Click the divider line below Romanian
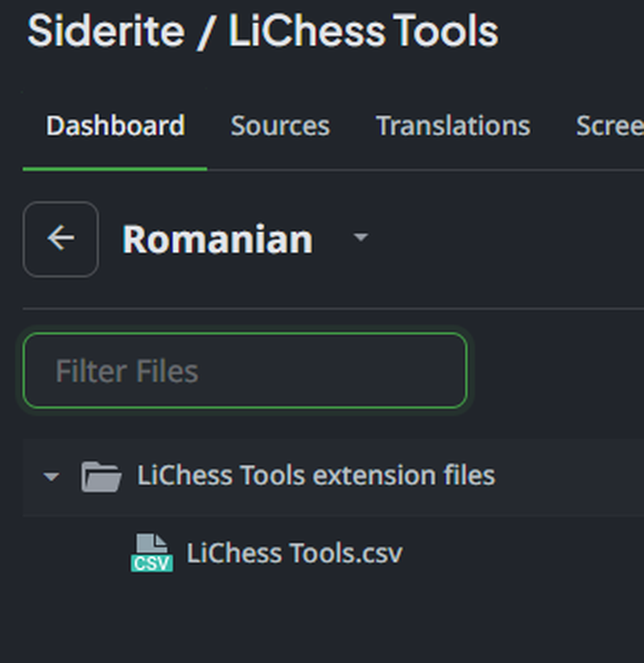Screen dimensions: 644x663 [x=322, y=308]
